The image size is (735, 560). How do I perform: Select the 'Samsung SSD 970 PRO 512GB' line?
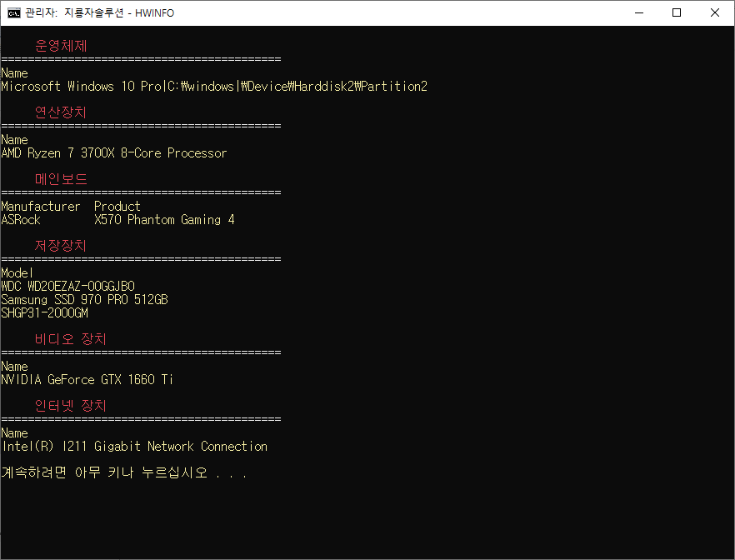(84, 299)
